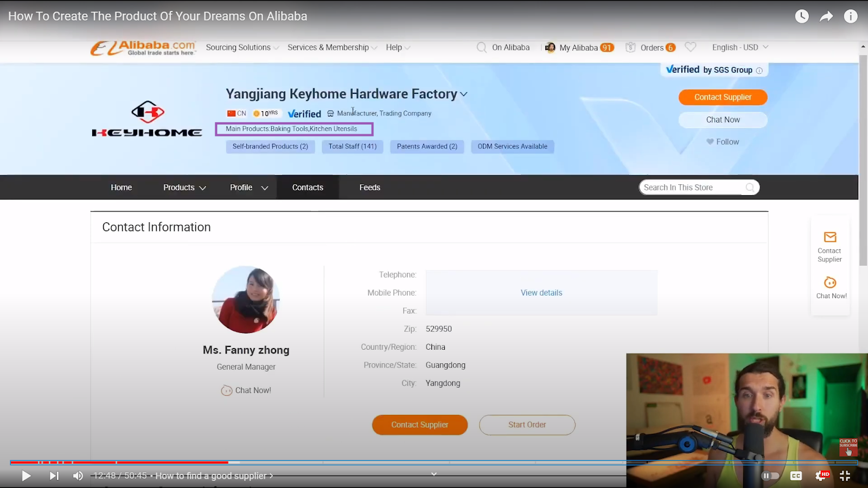
Task: Seek on the video progress bar
Action: point(434,463)
